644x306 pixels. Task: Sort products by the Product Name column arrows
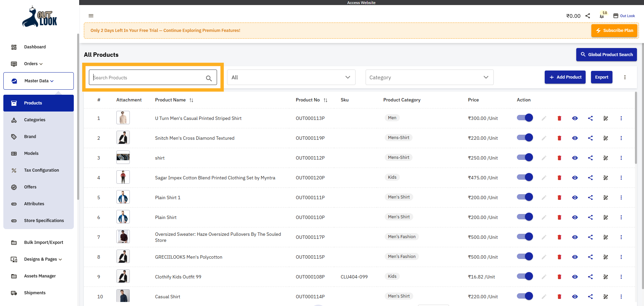[191, 100]
